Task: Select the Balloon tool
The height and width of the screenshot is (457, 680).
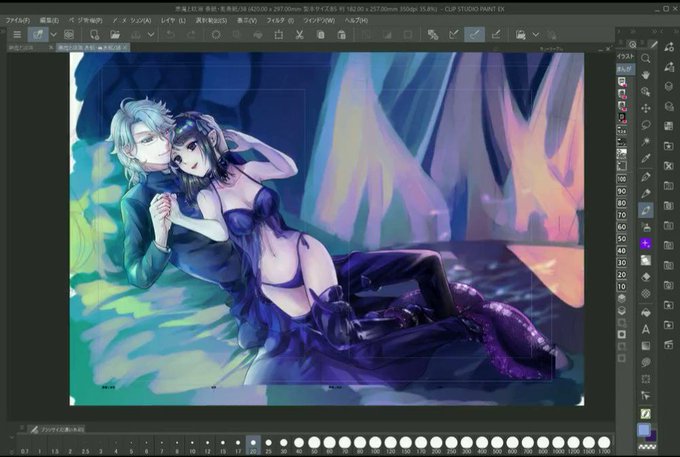Action: pyautogui.click(x=646, y=362)
